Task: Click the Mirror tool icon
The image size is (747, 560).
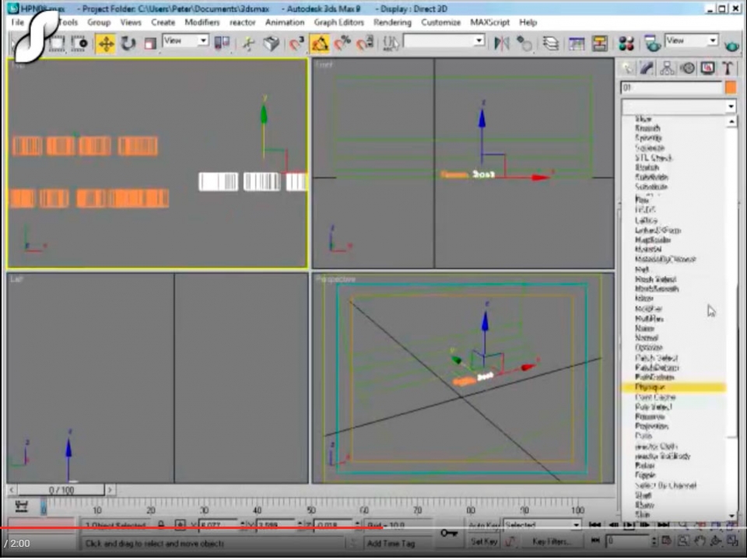Action: coord(502,44)
